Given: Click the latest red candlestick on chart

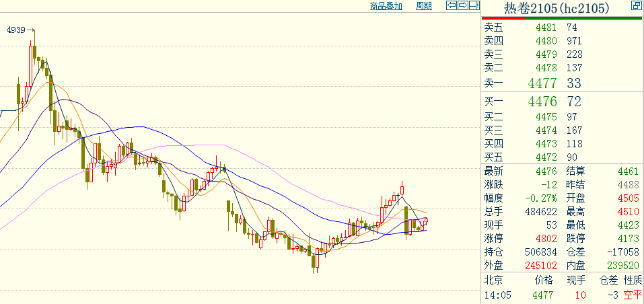Looking at the screenshot, I should pos(427,221).
